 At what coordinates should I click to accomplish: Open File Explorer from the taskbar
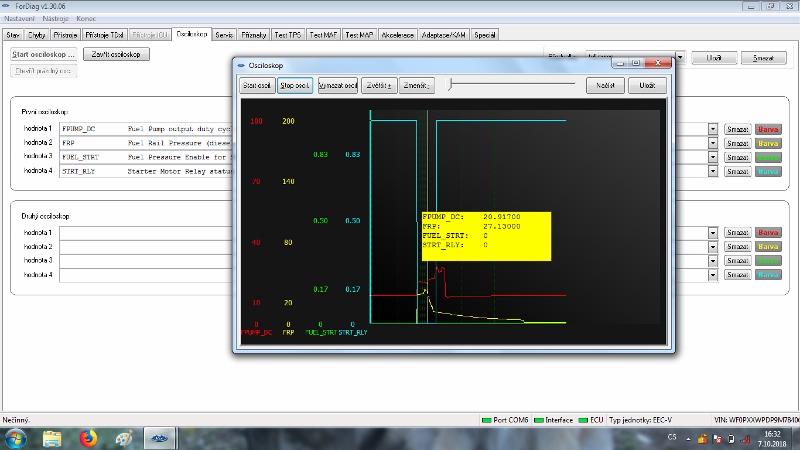(x=52, y=437)
